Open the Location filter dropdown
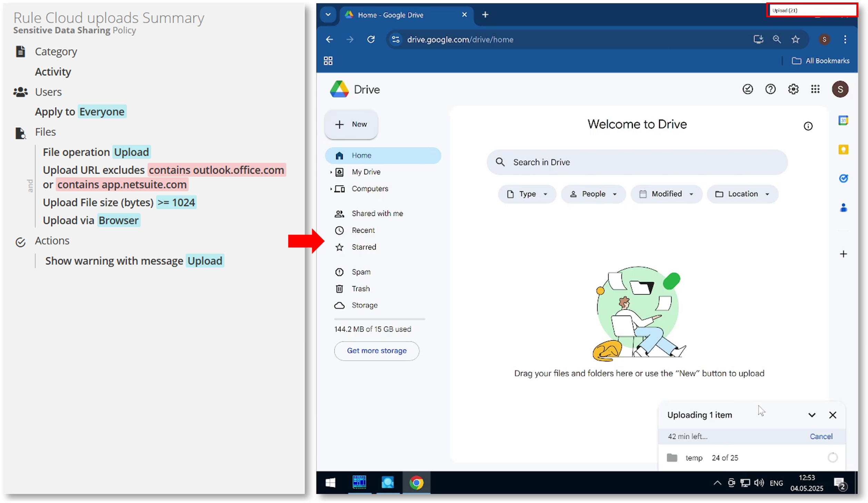This screenshot has height=503, width=868. click(x=742, y=194)
